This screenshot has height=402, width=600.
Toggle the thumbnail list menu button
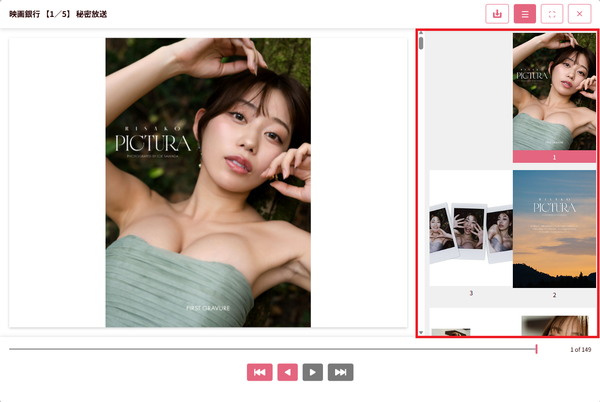click(525, 14)
